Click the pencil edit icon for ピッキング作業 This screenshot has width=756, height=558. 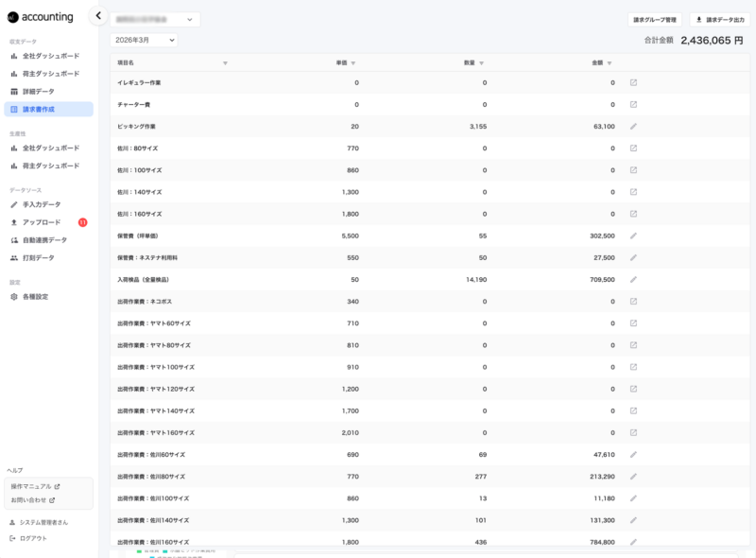pyautogui.click(x=633, y=127)
